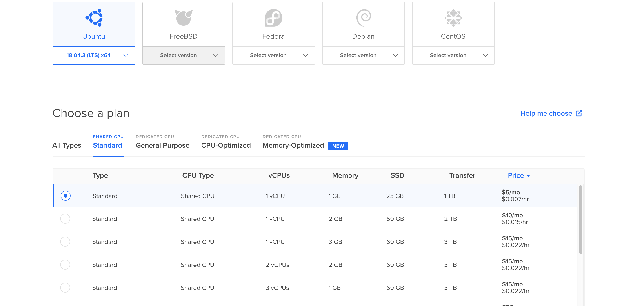This screenshot has width=644, height=306.
Task: Expand the Debian select version dropdown
Action: pos(363,55)
